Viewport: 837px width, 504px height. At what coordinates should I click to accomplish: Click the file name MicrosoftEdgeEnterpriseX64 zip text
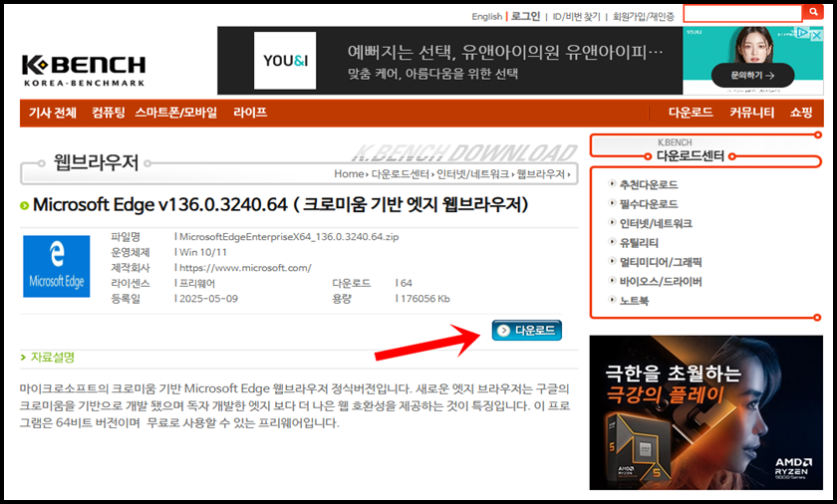[289, 237]
